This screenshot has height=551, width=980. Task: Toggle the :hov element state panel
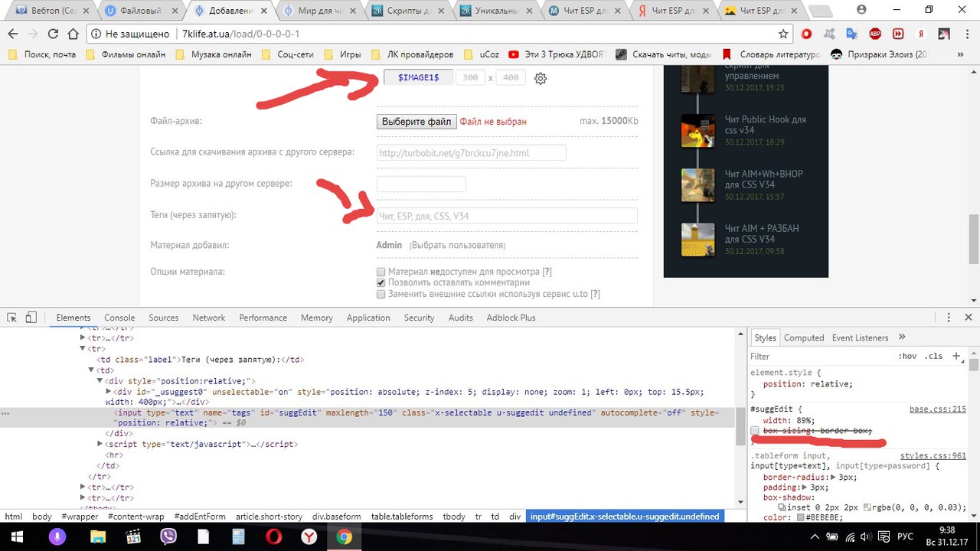coord(907,356)
